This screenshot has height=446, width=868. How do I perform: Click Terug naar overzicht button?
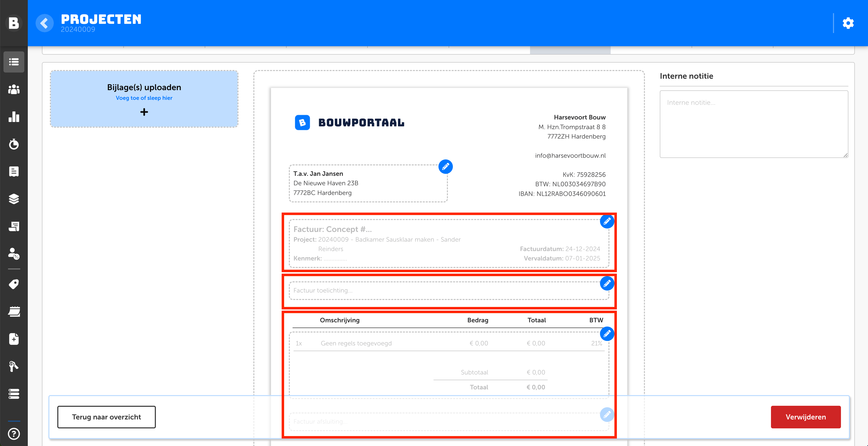coord(106,417)
